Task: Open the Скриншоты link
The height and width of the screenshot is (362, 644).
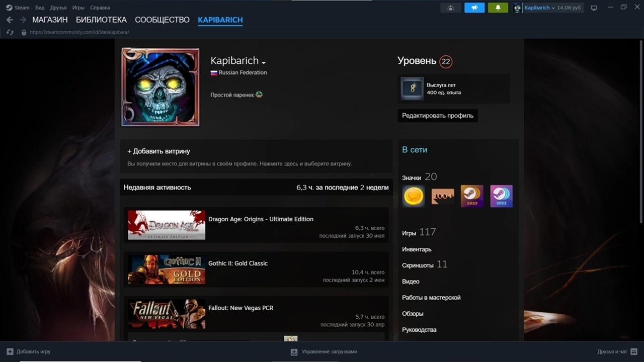Action: tap(418, 265)
